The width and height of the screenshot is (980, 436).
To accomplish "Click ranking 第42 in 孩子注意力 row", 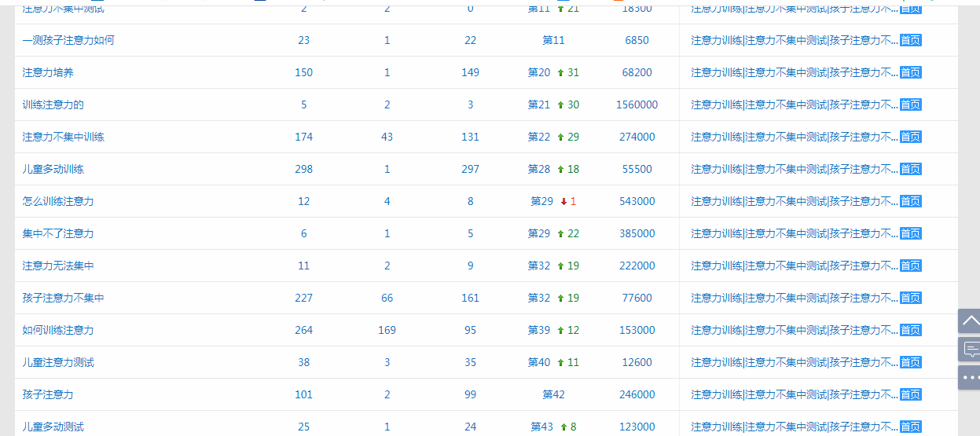I will click(x=553, y=394).
